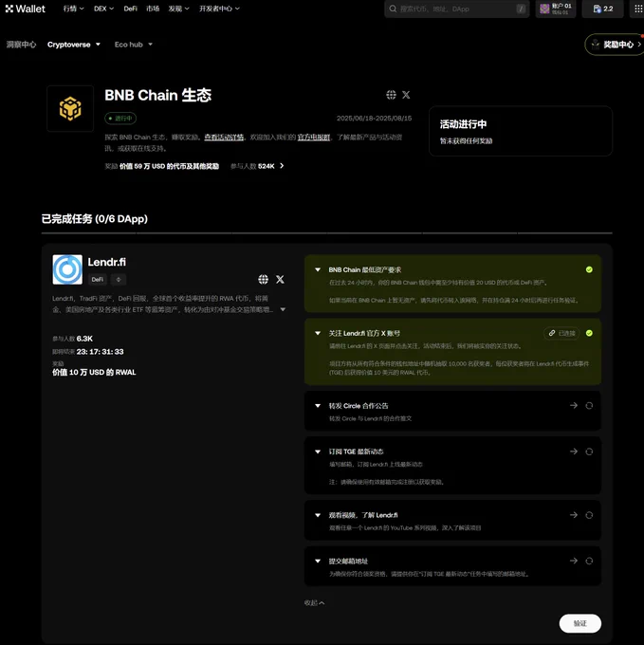Click the 价值 10 万 USD 的 RWAL text
The height and width of the screenshot is (645, 644).
point(94,372)
